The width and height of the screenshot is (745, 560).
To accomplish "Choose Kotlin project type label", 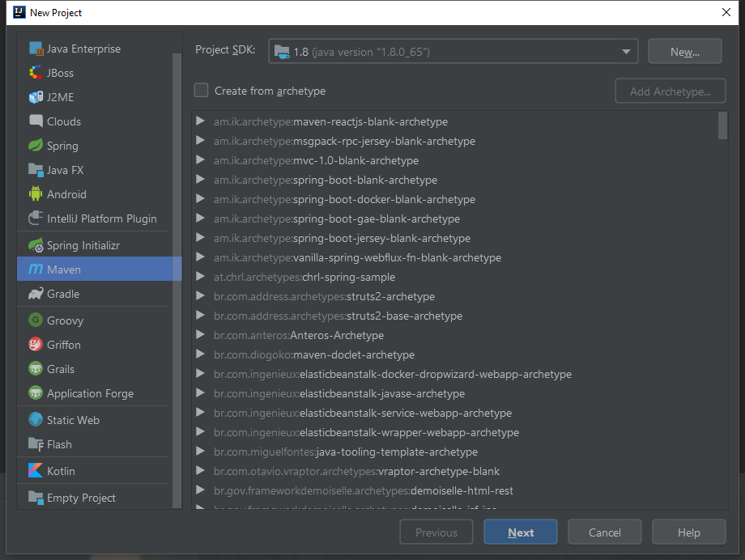I will tap(61, 471).
